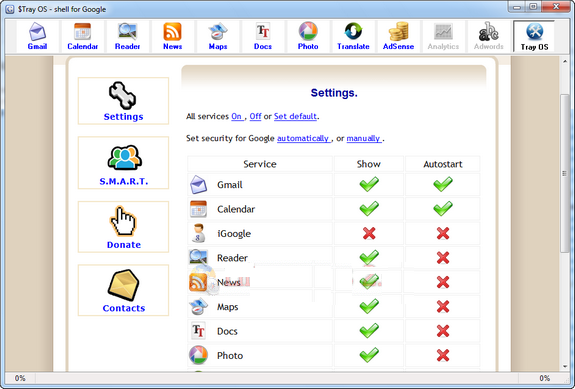Enable Show for iGoogle
This screenshot has height=389, width=575.
coord(369,233)
